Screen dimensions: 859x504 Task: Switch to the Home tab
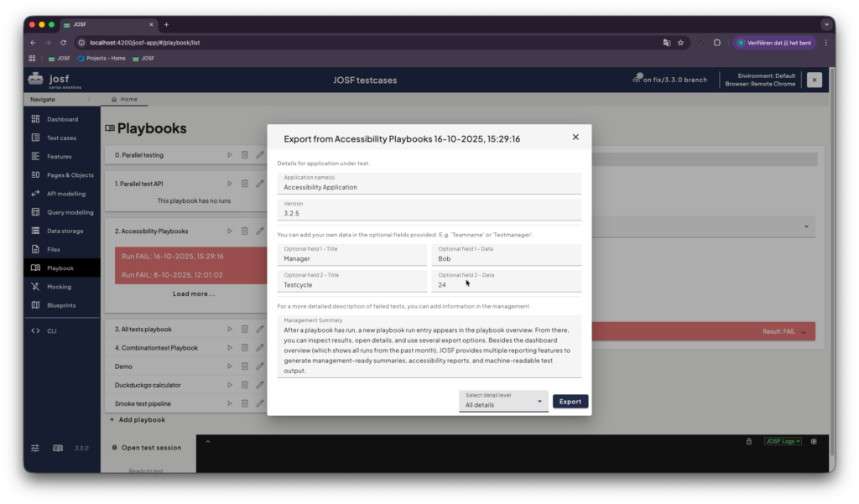(124, 99)
